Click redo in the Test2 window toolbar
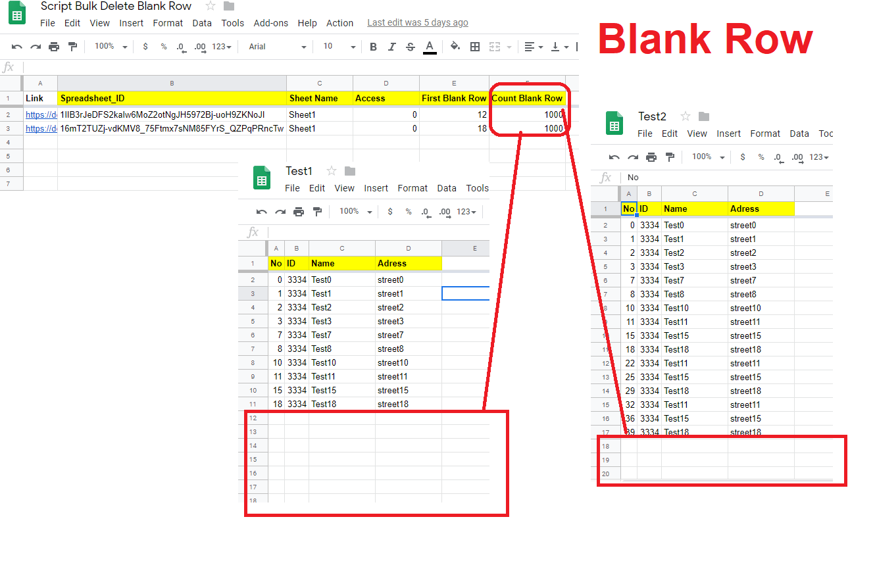 tap(633, 157)
